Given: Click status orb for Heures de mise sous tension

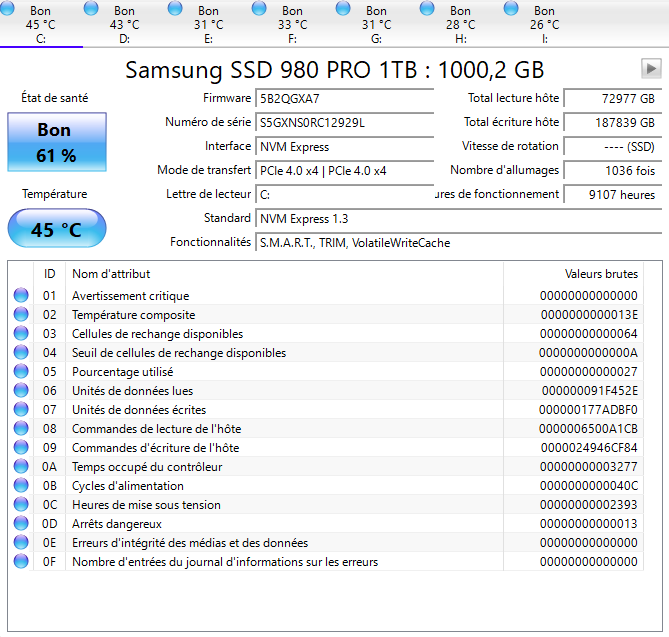Looking at the screenshot, I should [x=21, y=504].
